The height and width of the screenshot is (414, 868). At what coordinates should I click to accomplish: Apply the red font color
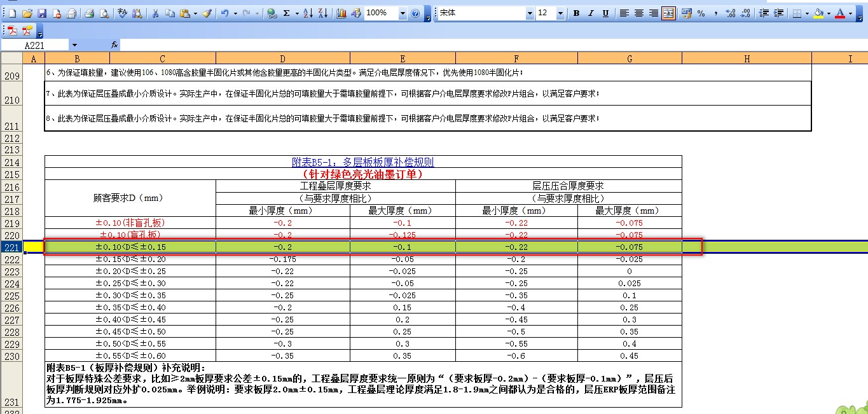click(841, 13)
